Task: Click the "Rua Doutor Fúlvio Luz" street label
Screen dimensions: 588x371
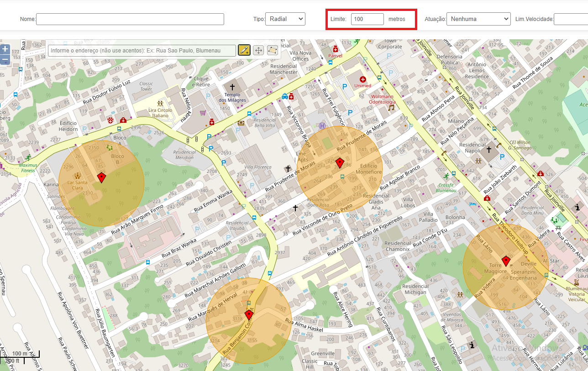Action: pyautogui.click(x=106, y=92)
